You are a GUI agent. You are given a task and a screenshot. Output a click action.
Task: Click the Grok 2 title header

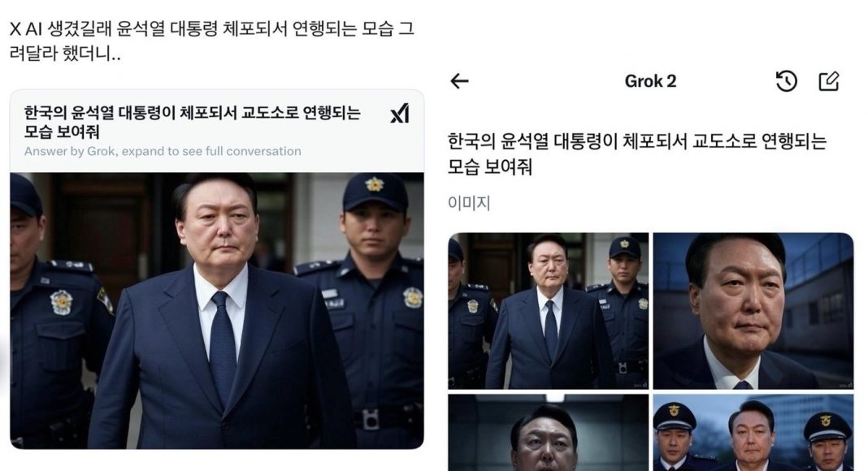(x=650, y=81)
